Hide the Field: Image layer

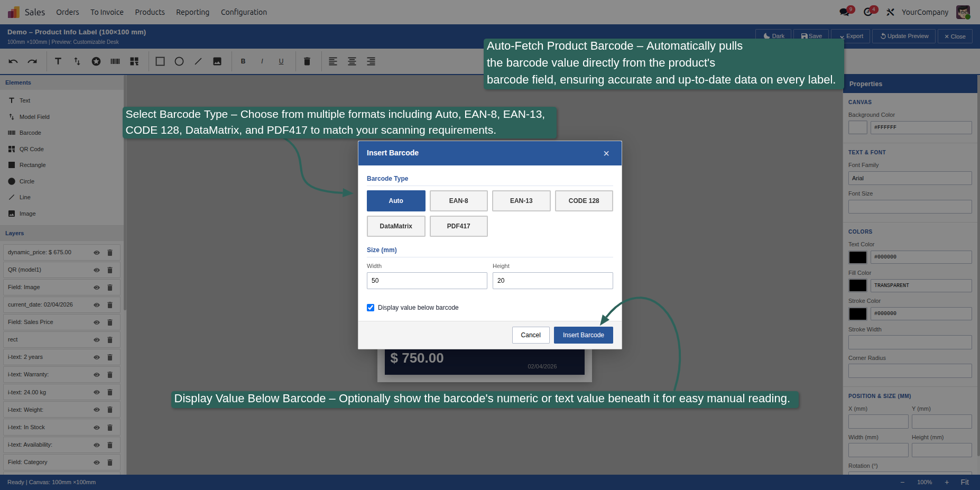tap(97, 288)
